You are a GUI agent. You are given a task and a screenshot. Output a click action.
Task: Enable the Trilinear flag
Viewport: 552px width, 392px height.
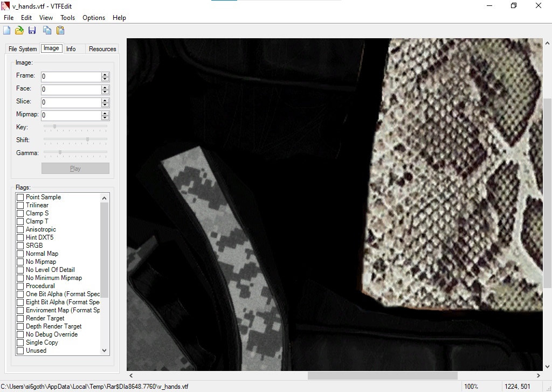[x=20, y=205]
